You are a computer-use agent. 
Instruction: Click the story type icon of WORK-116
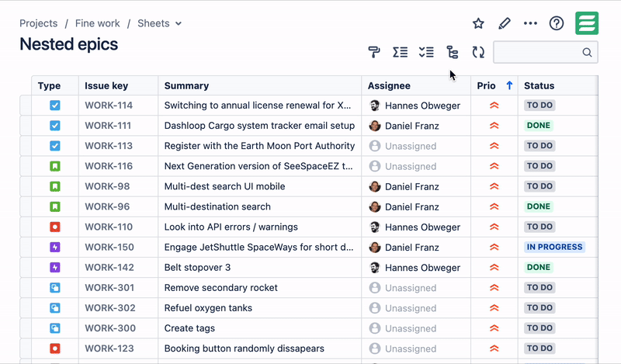pyautogui.click(x=54, y=166)
